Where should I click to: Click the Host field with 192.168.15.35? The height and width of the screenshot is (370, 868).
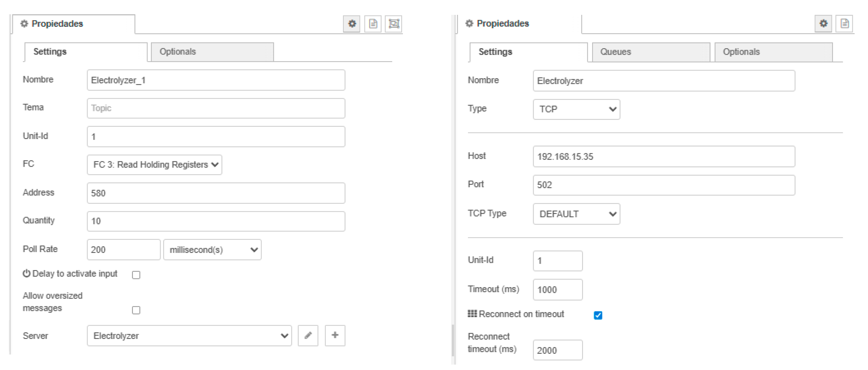tap(664, 156)
